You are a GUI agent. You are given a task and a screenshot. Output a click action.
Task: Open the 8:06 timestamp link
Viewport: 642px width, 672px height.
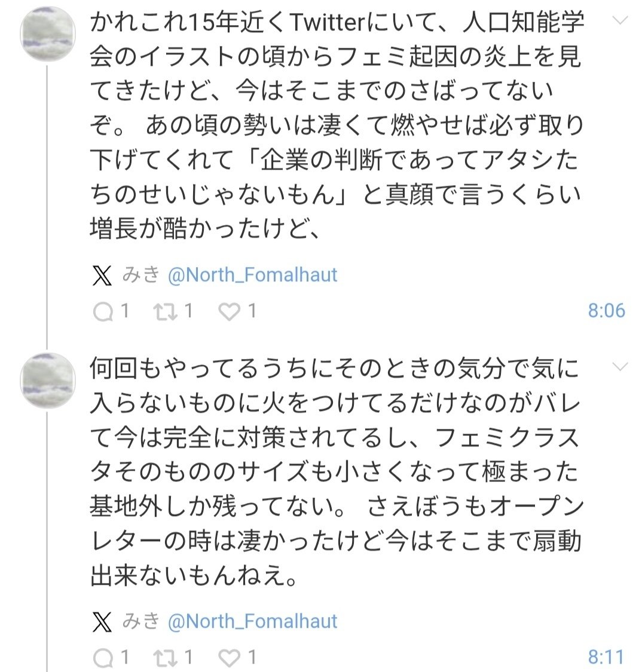pyautogui.click(x=606, y=311)
